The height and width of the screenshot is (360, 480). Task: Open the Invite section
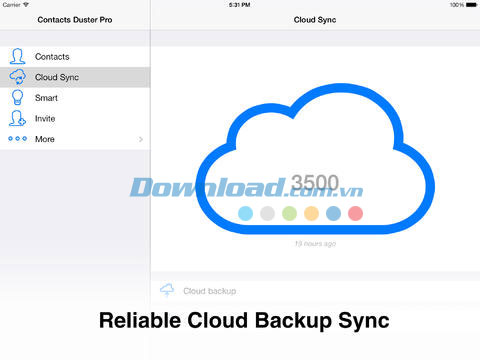[75, 119]
